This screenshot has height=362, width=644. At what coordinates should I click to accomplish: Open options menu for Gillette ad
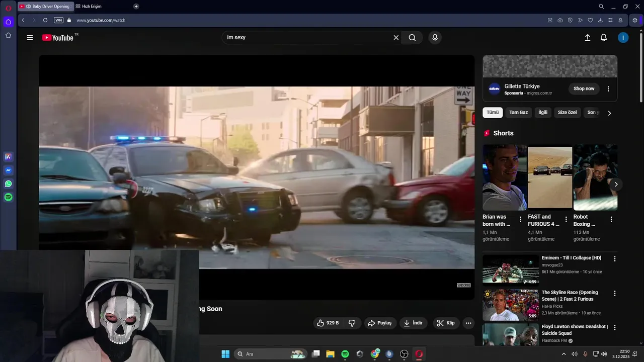[608, 88]
